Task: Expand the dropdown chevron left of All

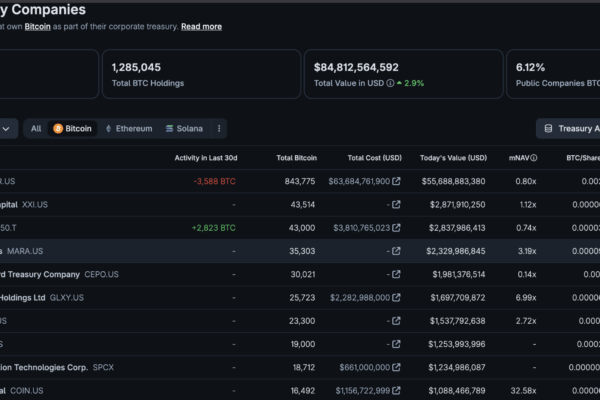Action: click(x=6, y=129)
